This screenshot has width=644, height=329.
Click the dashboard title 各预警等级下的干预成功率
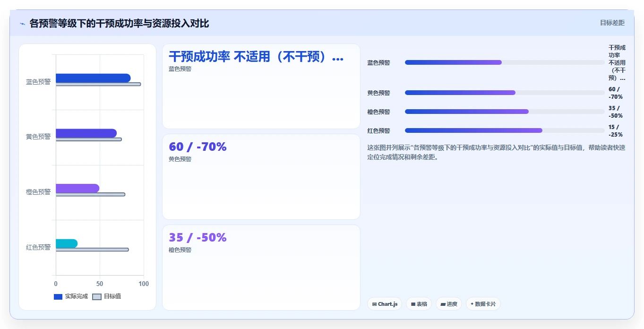coord(119,24)
